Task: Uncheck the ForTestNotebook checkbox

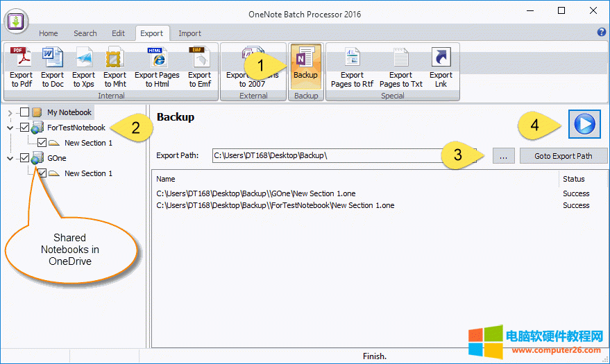Action: [x=25, y=128]
